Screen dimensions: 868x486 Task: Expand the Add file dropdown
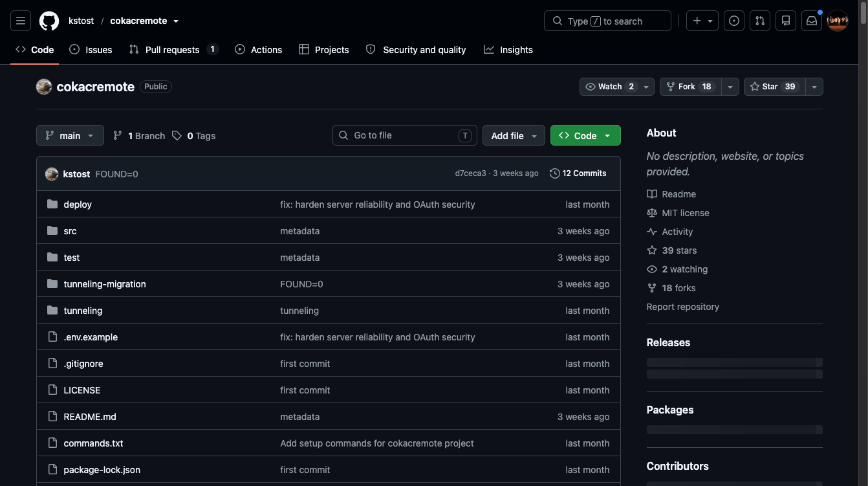click(514, 135)
